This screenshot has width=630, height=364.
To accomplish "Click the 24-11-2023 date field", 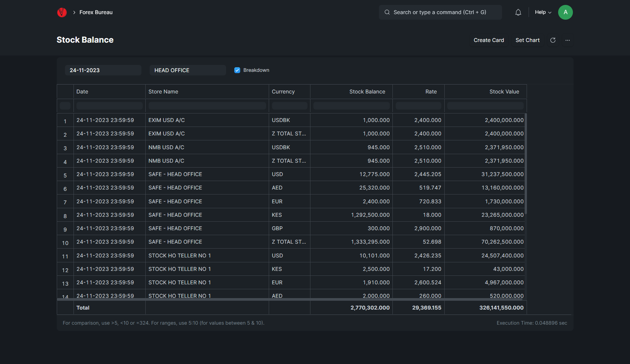I will click(103, 70).
